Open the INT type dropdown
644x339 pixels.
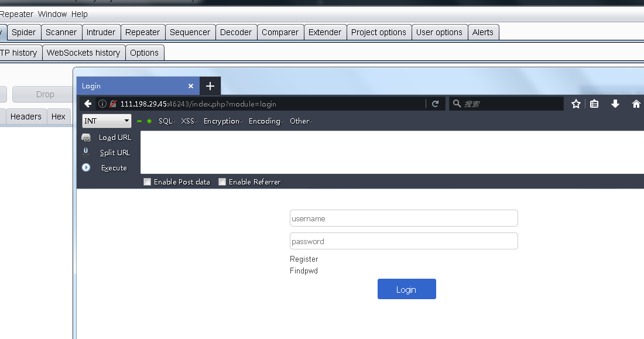(107, 121)
